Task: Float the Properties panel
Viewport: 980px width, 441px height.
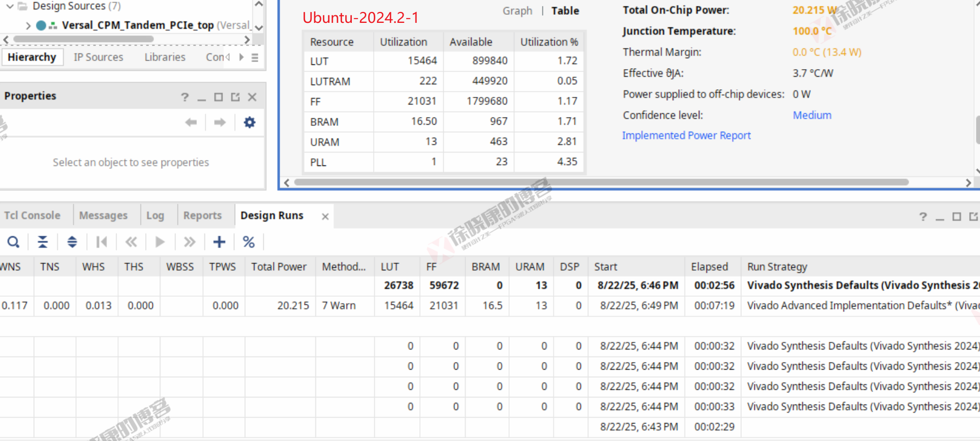Action: point(235,97)
